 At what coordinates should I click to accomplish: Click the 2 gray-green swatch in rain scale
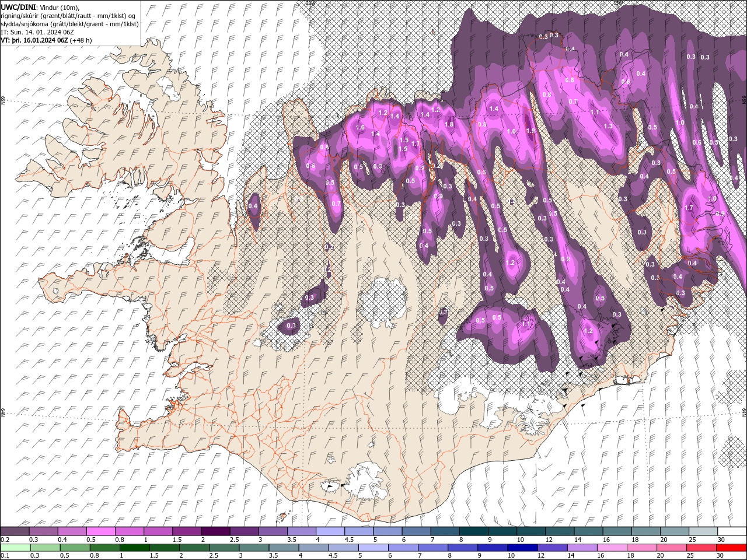click(x=195, y=547)
